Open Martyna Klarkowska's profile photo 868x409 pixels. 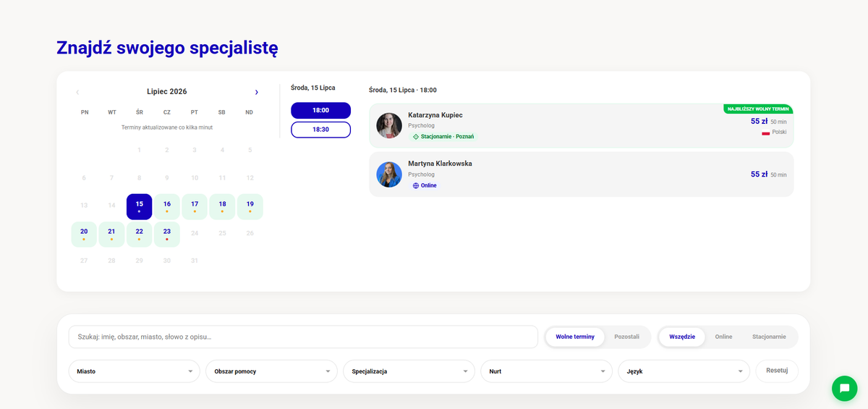(389, 174)
